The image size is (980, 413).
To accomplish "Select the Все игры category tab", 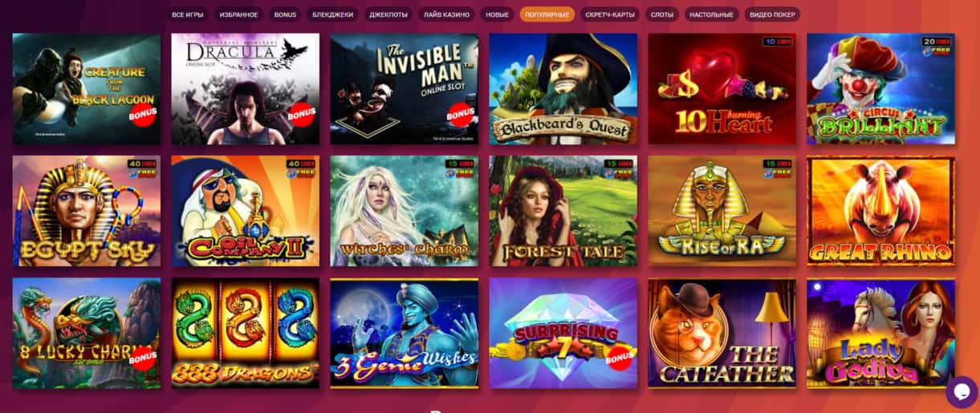I will coord(188,14).
